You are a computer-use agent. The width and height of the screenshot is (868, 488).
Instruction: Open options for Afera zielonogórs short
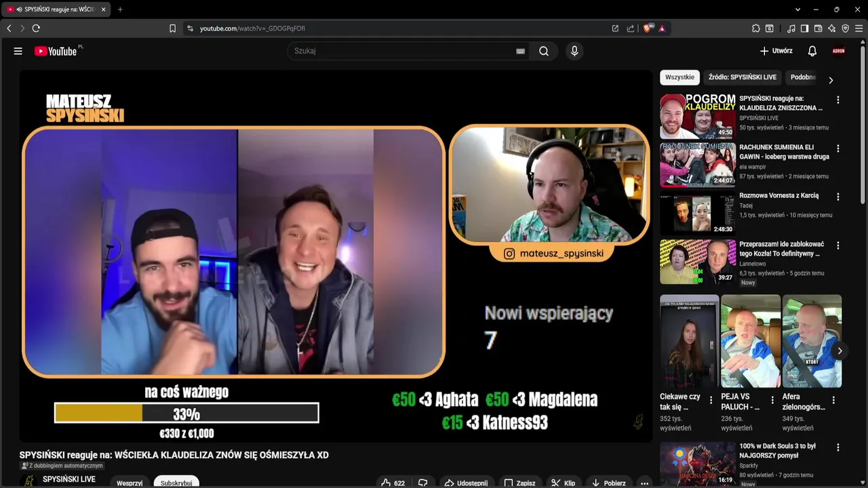(x=833, y=400)
